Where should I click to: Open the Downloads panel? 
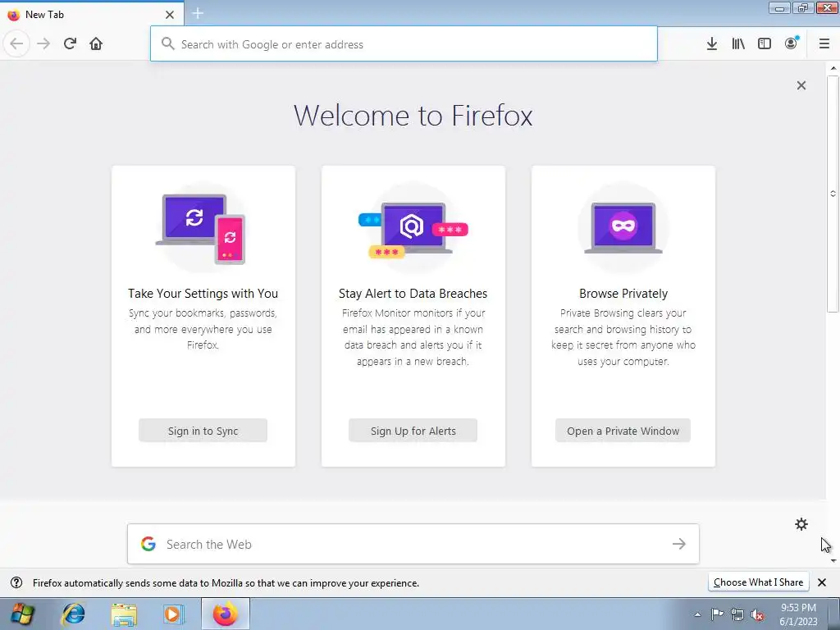711,44
